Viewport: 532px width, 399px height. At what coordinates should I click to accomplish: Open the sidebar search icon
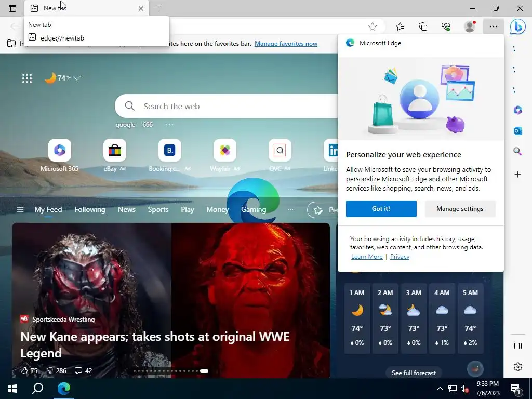(518, 151)
